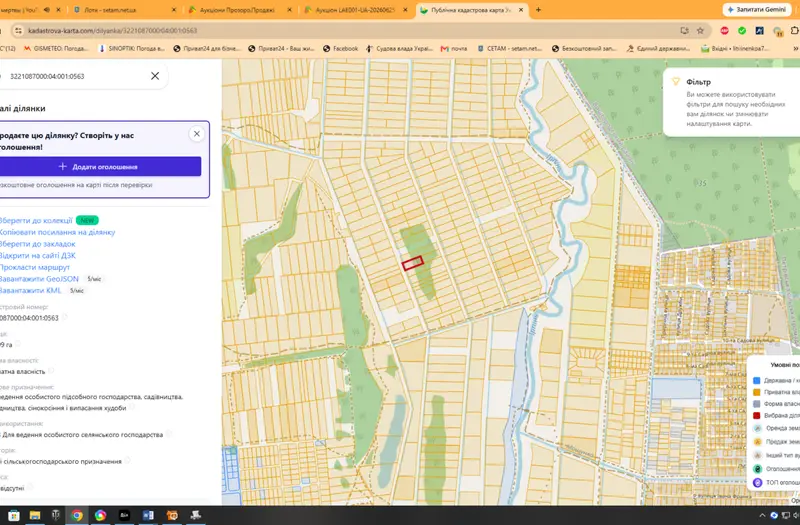Click the gray Форма власності legend swatch
The width and height of the screenshot is (800, 525).
tap(757, 404)
